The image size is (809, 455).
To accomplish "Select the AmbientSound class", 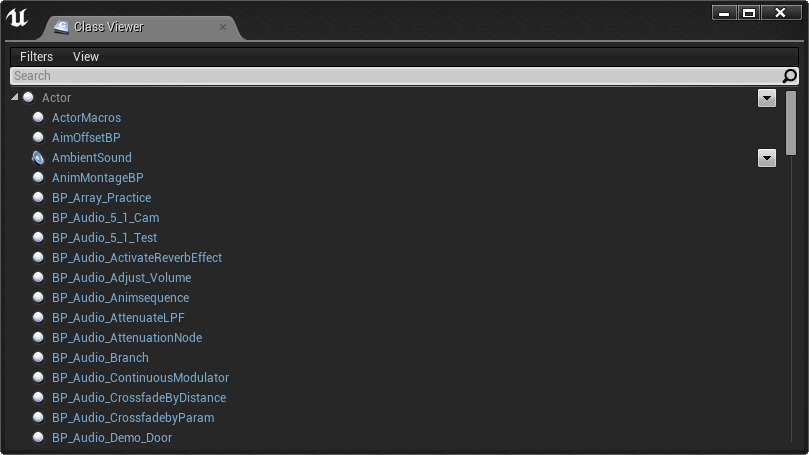I will tap(91, 157).
